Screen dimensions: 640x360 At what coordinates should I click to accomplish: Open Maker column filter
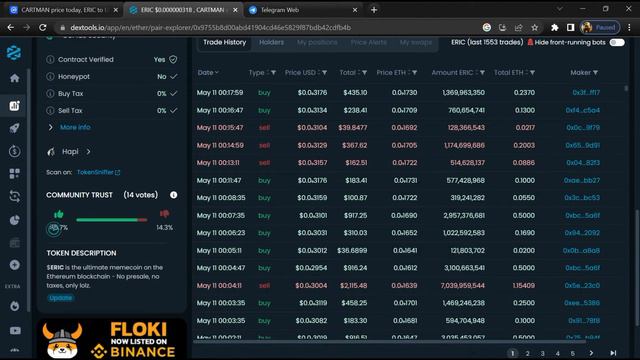pyautogui.click(x=596, y=73)
